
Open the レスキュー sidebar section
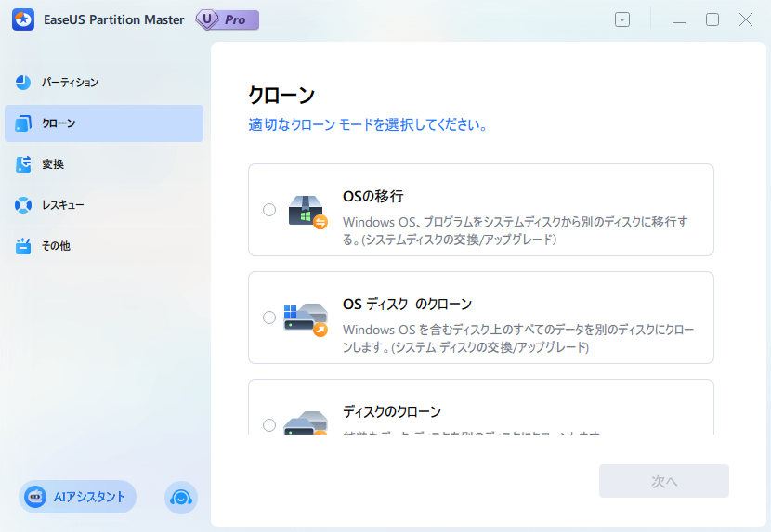[104, 204]
